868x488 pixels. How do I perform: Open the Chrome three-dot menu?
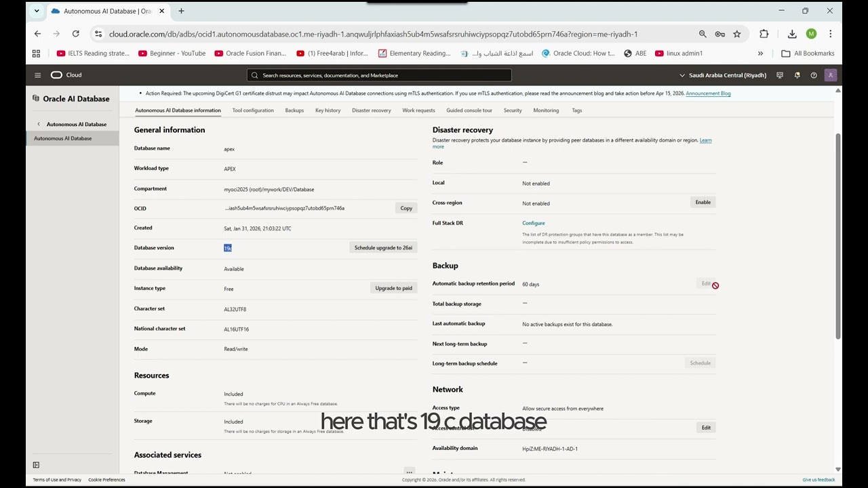pyautogui.click(x=830, y=34)
